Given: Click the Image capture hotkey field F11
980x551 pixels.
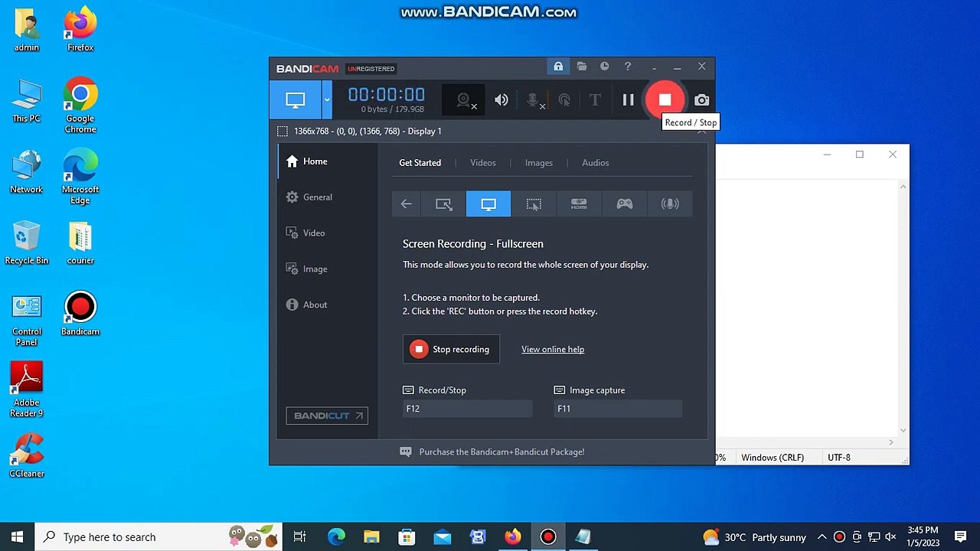Looking at the screenshot, I should (x=618, y=409).
